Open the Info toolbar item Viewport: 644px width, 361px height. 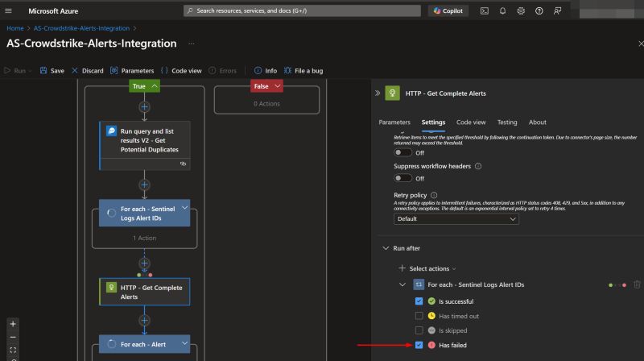(x=266, y=71)
